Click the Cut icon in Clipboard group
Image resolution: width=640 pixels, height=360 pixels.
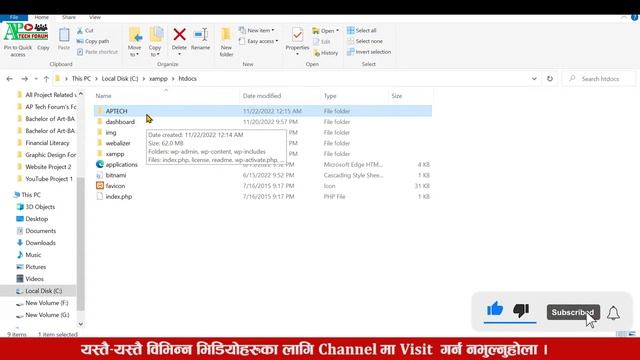[x=80, y=31]
